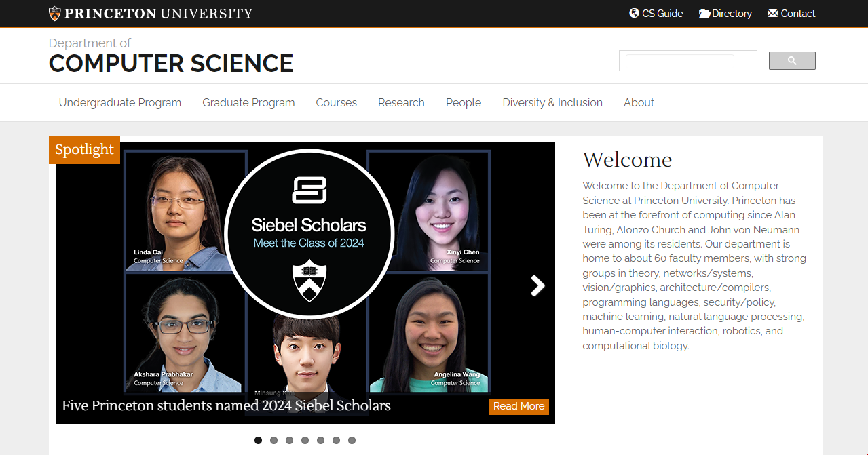Open the Undergraduate Program menu
Viewport: 868px width, 455px height.
120,102
